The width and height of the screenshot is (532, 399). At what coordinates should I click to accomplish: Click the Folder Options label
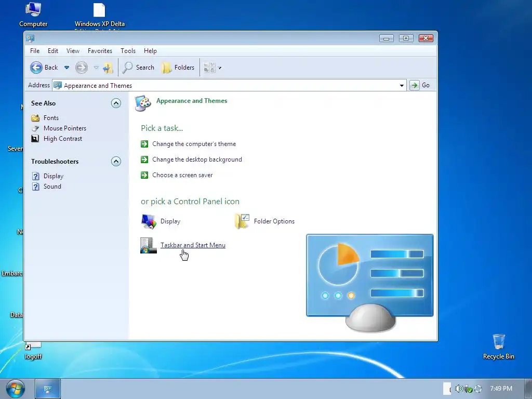(274, 221)
